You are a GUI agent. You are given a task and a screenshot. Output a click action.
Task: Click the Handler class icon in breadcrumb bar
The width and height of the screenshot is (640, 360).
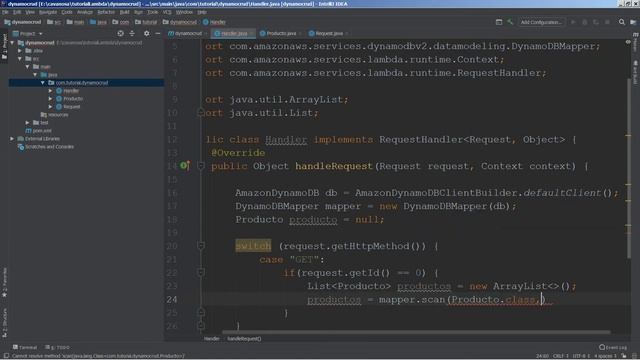coord(206,22)
